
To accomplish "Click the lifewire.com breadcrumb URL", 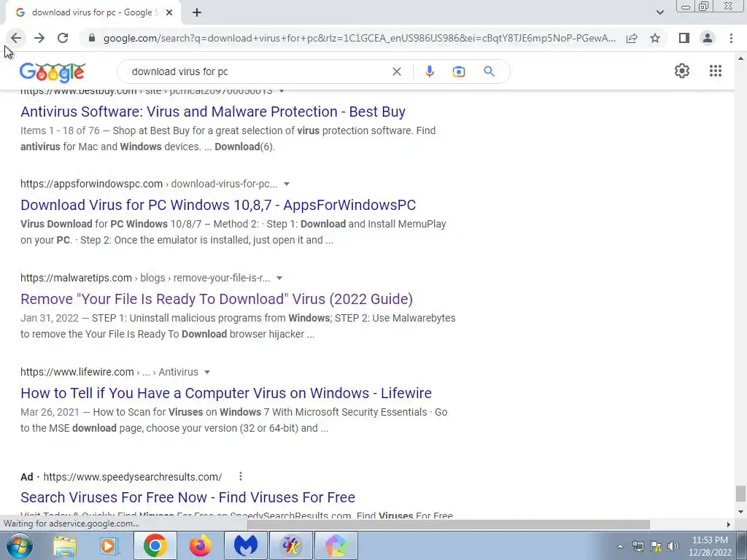I will coord(109,372).
